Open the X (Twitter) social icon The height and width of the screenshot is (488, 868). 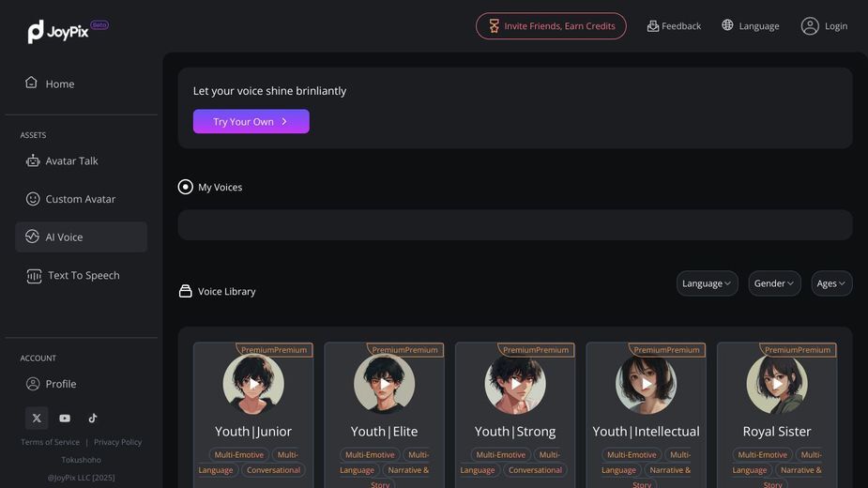37,419
